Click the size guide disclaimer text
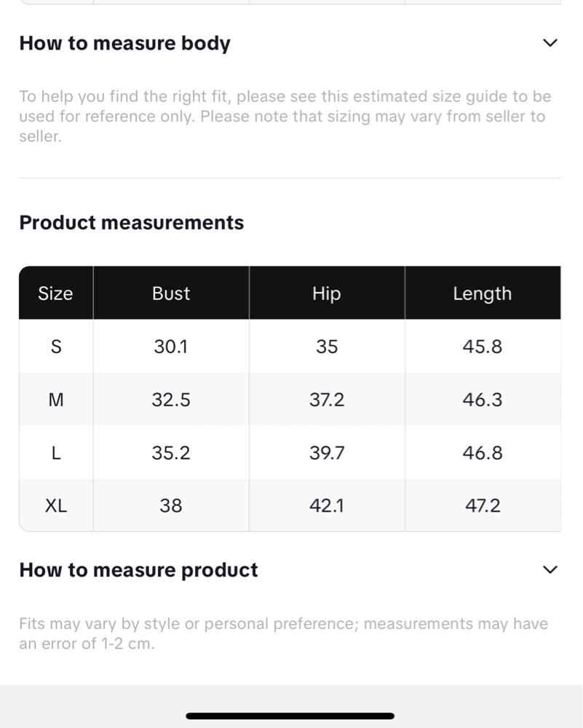The width and height of the screenshot is (583, 728). pyautogui.click(x=285, y=116)
